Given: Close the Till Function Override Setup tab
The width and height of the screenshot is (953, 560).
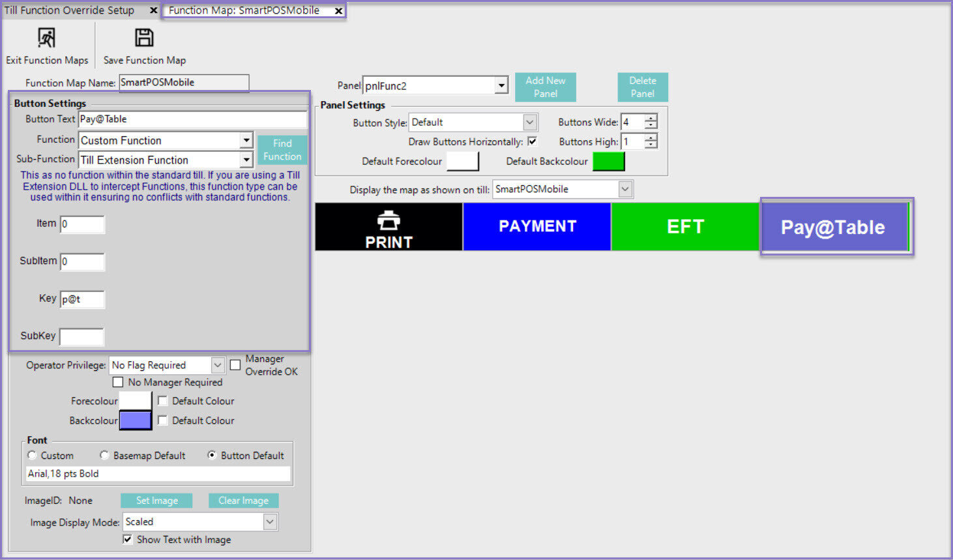Looking at the screenshot, I should (x=153, y=10).
